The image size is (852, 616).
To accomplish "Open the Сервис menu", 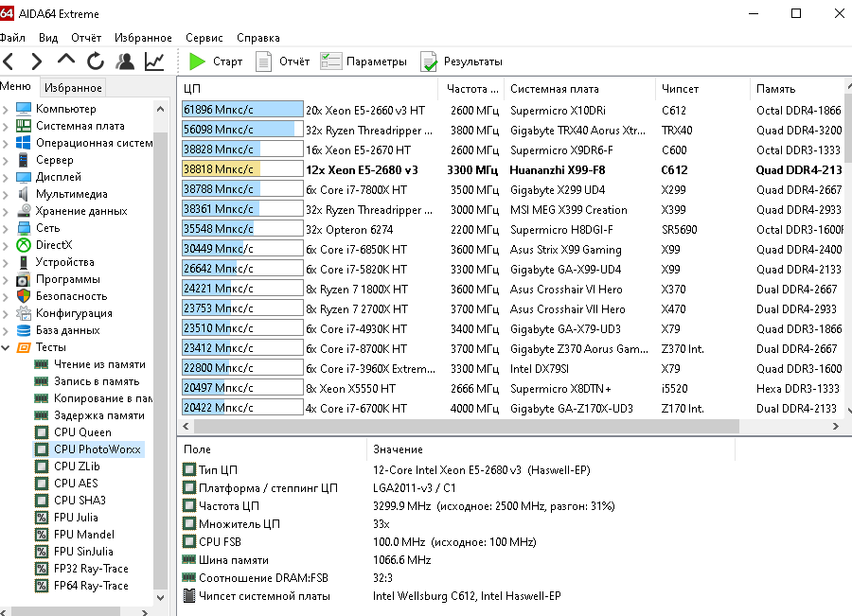I will click(204, 38).
